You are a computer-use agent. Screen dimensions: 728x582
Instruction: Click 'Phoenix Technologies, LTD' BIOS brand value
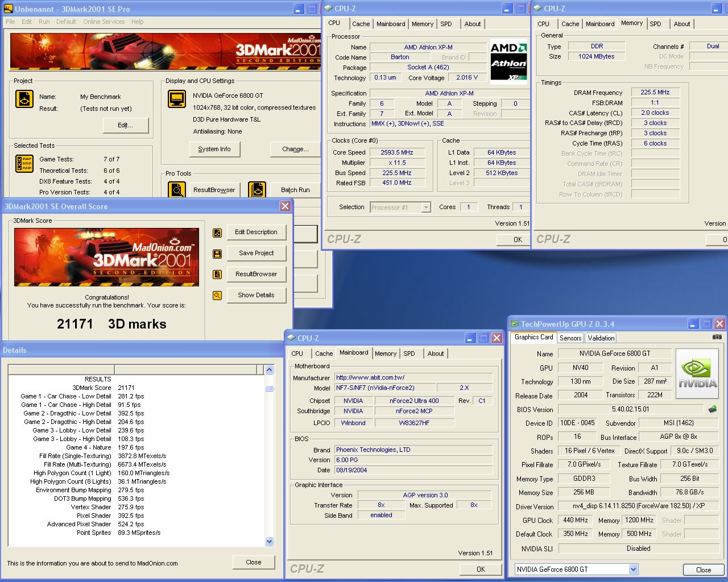373,450
